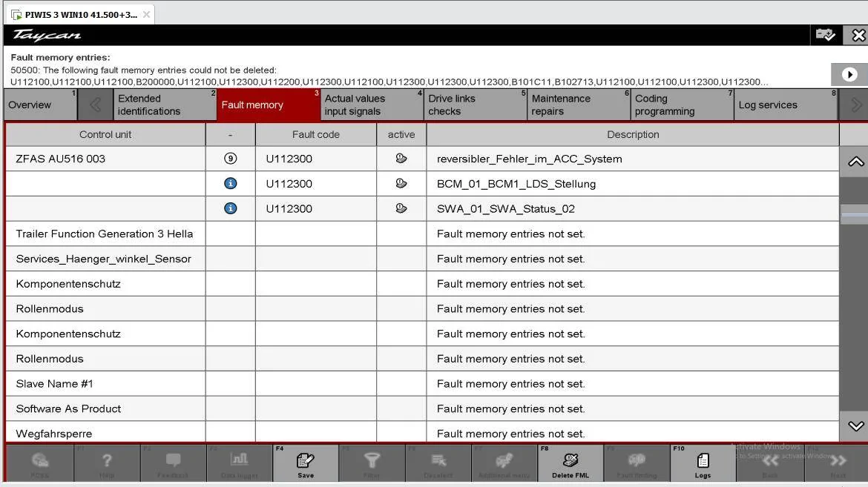Click the Next double-arrow button
This screenshot has width=868, height=487.
click(x=838, y=463)
